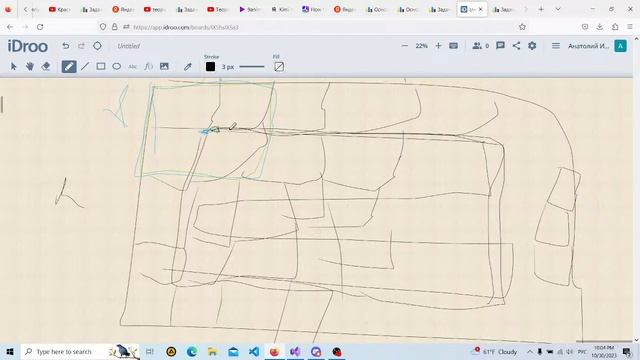Redo the last undone action
The width and height of the screenshot is (640, 360).
pos(81,46)
